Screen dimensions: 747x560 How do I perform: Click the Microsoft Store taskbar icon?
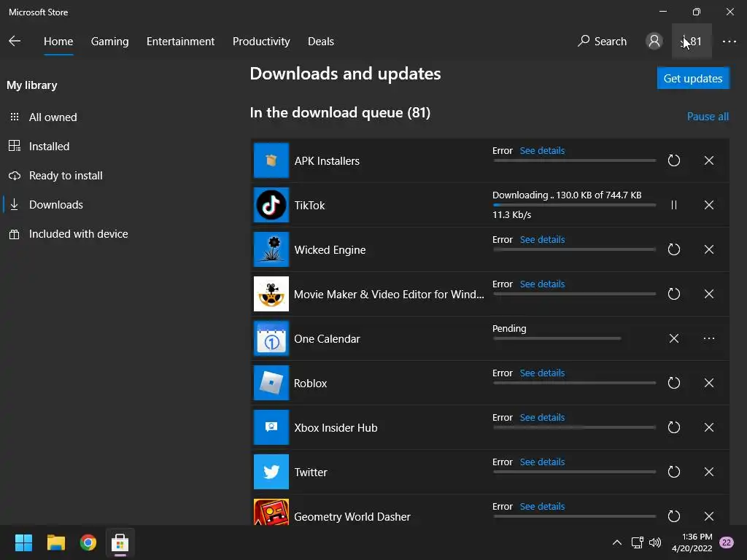[x=120, y=542]
